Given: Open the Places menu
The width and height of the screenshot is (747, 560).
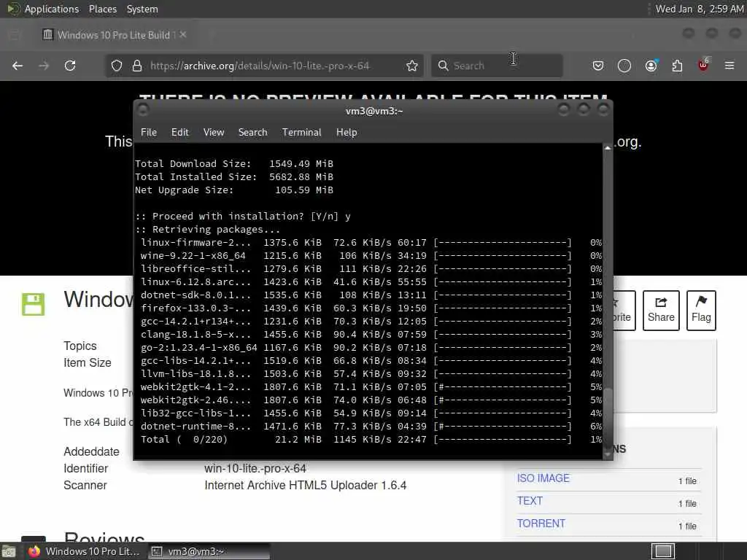Looking at the screenshot, I should click(102, 9).
